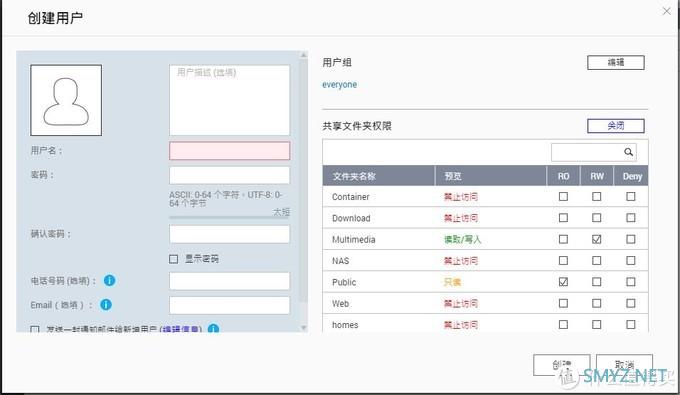Click the Email input field
This screenshot has height=395, width=680.
229,305
